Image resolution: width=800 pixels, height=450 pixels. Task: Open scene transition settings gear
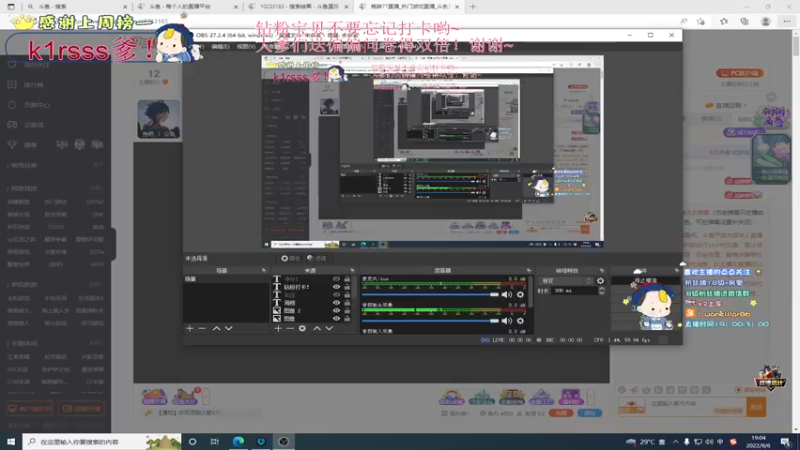point(601,281)
